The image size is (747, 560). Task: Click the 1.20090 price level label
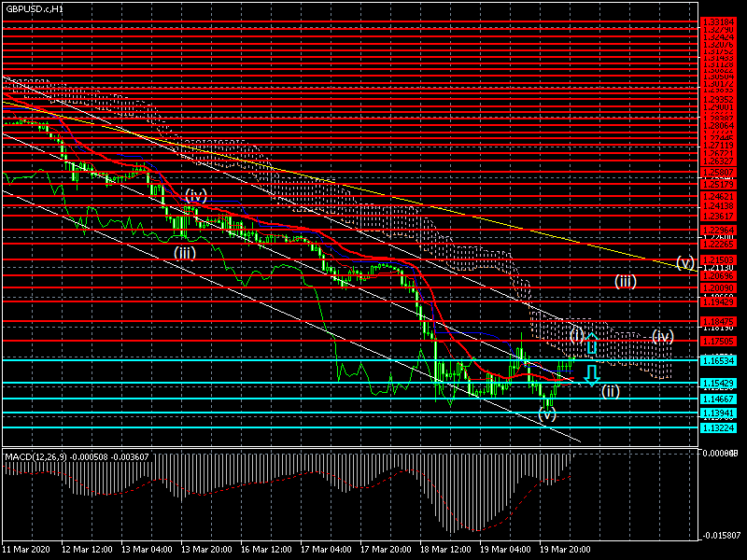pos(719,288)
